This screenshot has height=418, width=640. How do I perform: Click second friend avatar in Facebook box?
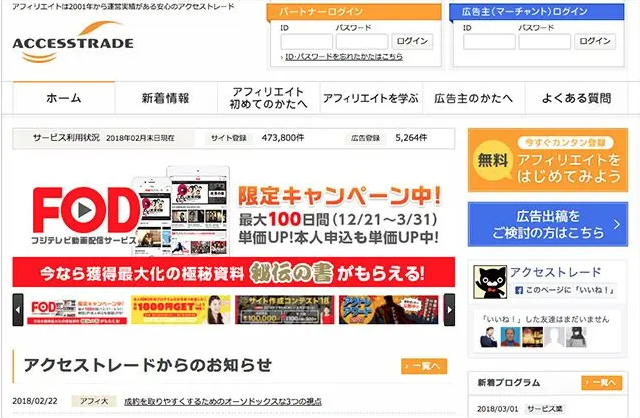click(x=511, y=337)
